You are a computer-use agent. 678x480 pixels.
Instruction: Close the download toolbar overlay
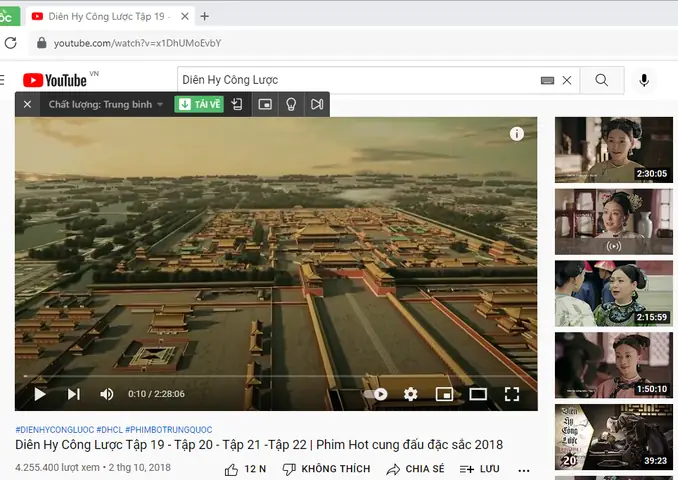pyautogui.click(x=27, y=104)
